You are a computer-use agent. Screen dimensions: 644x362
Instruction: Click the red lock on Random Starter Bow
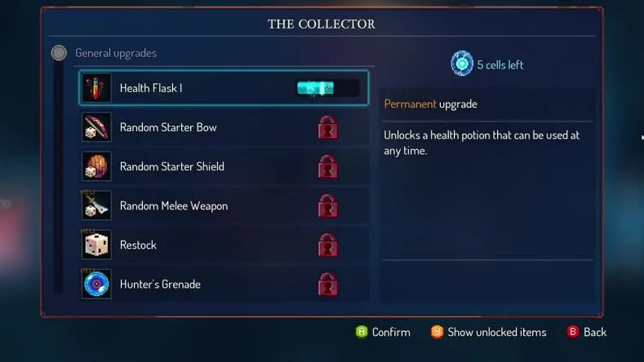[x=328, y=128]
